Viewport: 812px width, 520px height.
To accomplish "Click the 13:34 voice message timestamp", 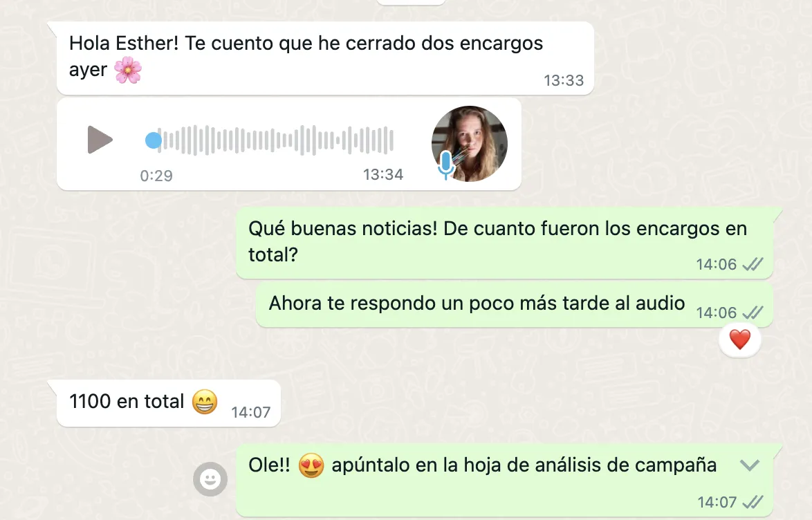I will (382, 174).
